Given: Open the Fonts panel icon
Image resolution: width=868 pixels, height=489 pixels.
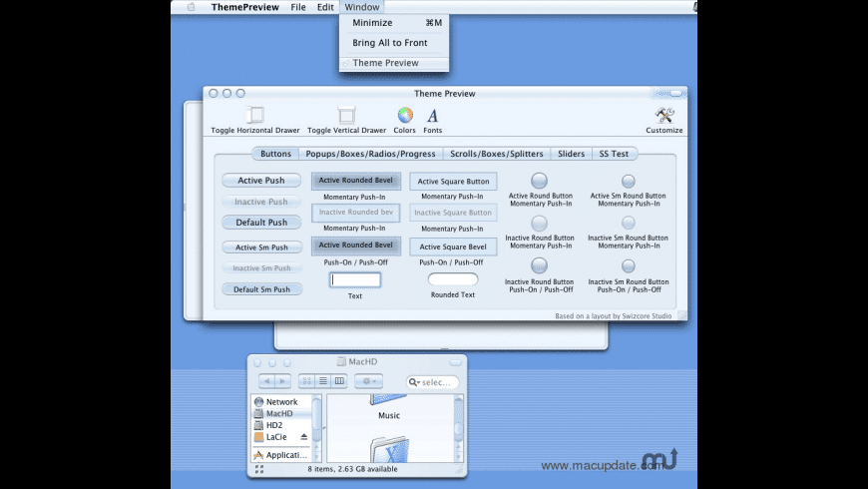Looking at the screenshot, I should 432,115.
